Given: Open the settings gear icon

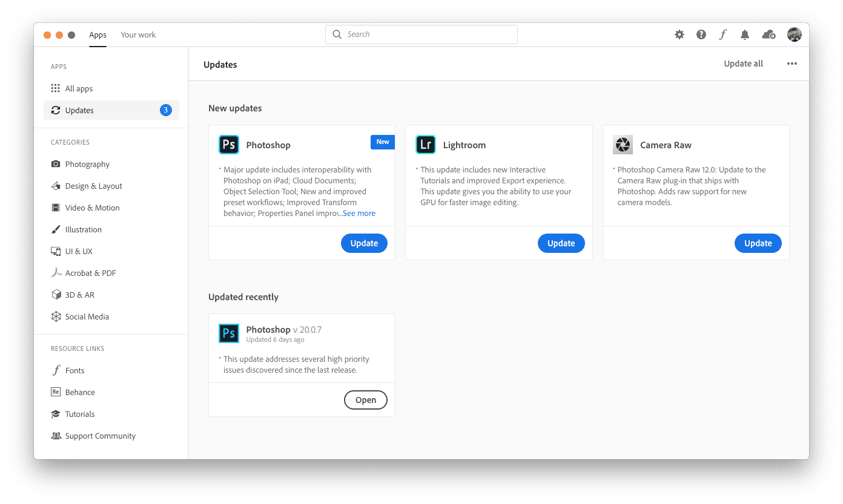Looking at the screenshot, I should [x=679, y=34].
